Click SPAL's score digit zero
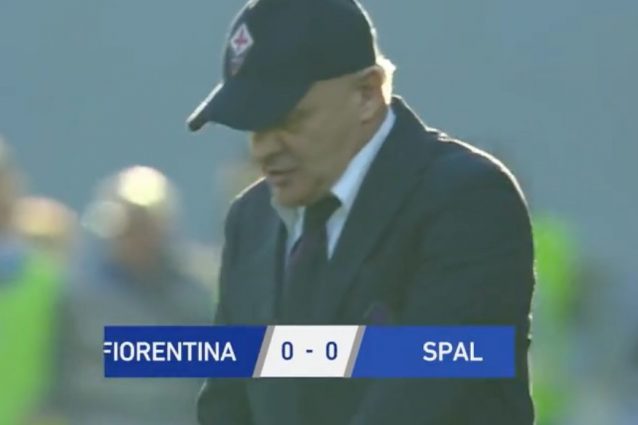 click(332, 351)
